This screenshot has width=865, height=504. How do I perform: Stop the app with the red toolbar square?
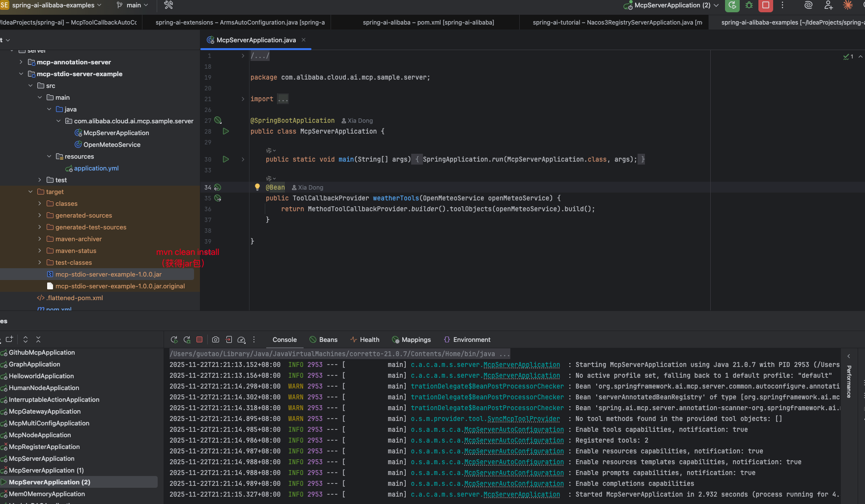[x=765, y=5]
